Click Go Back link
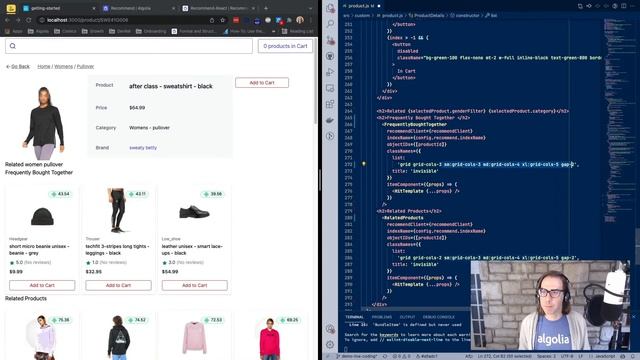The image size is (640, 360). coord(18,66)
